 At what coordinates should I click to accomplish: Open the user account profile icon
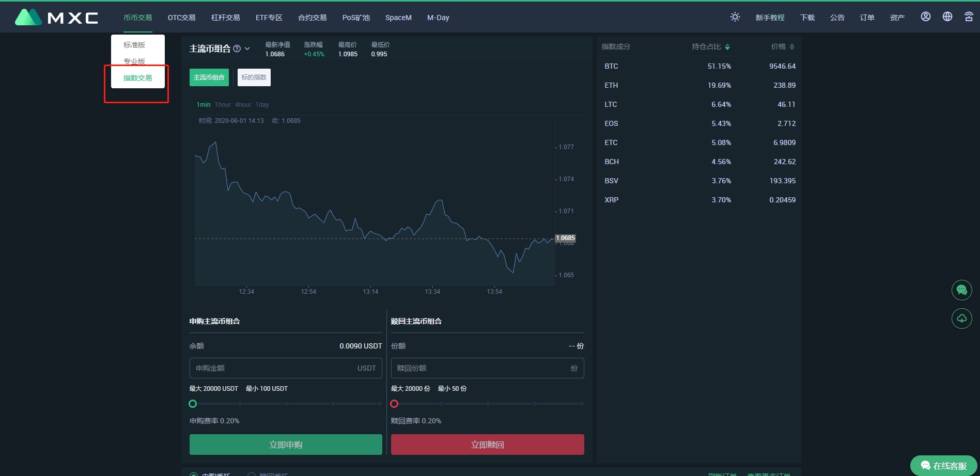[x=925, y=17]
